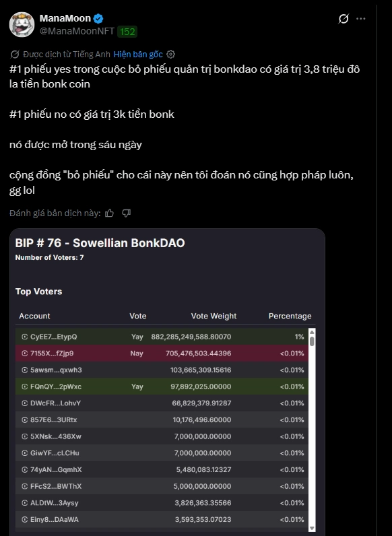Copy icon next to 7155X...fZjp9 account
Image resolution: width=392 pixels, height=536 pixels.
(25, 354)
